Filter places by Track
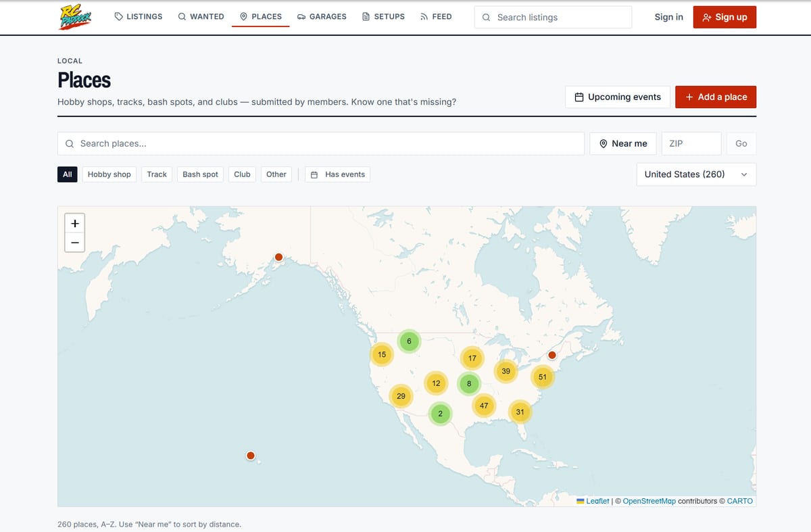Screen dimensions: 811x532 click(x=157, y=174)
